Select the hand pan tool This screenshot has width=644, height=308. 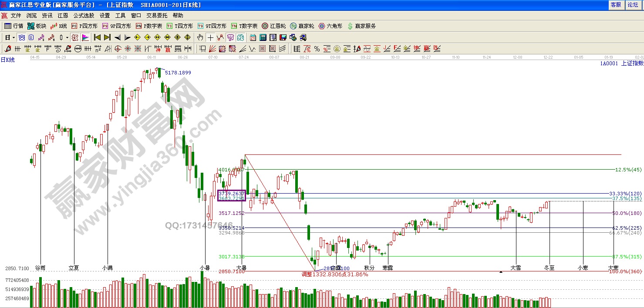click(x=200, y=37)
